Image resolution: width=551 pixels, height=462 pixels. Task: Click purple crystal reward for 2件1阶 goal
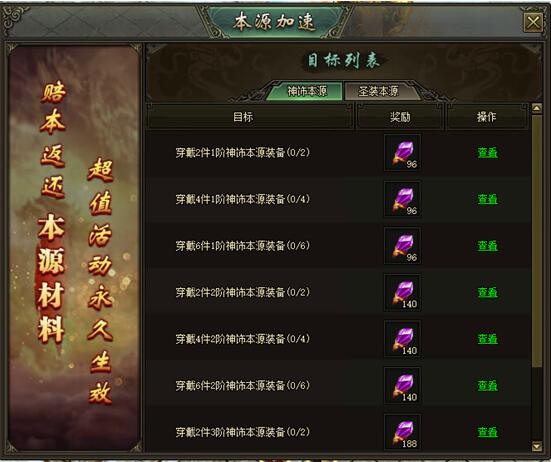pyautogui.click(x=402, y=153)
